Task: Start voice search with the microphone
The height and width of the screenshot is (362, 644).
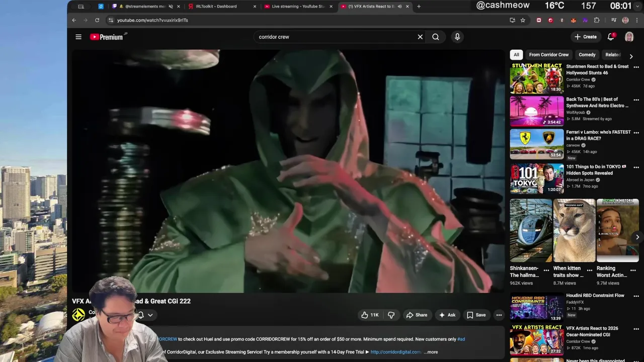Action: [457, 37]
